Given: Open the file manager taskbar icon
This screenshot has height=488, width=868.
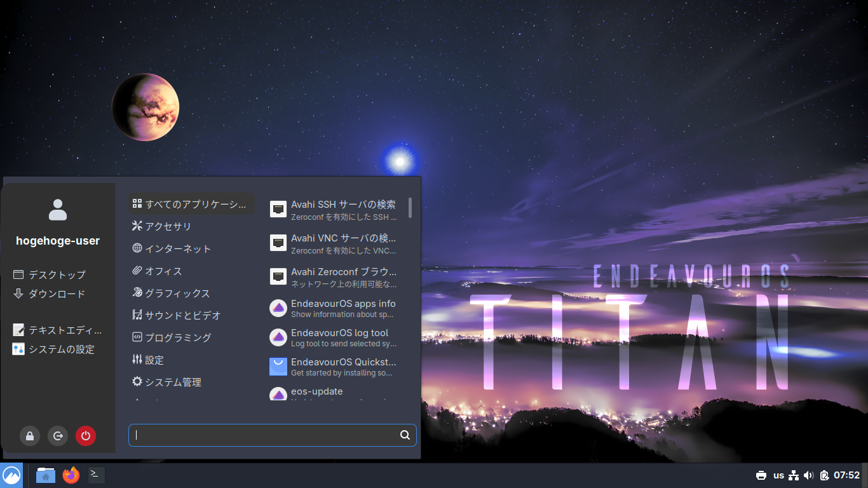Looking at the screenshot, I should [46, 475].
